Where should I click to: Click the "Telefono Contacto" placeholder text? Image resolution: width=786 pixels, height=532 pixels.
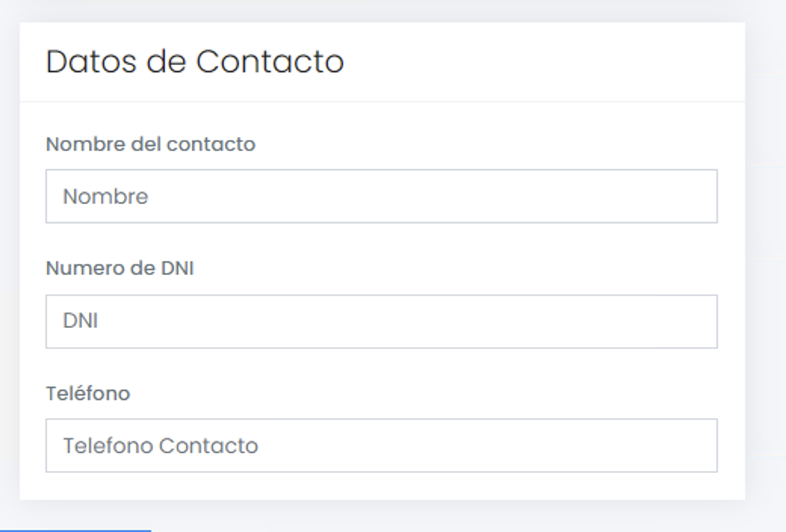coord(160,446)
